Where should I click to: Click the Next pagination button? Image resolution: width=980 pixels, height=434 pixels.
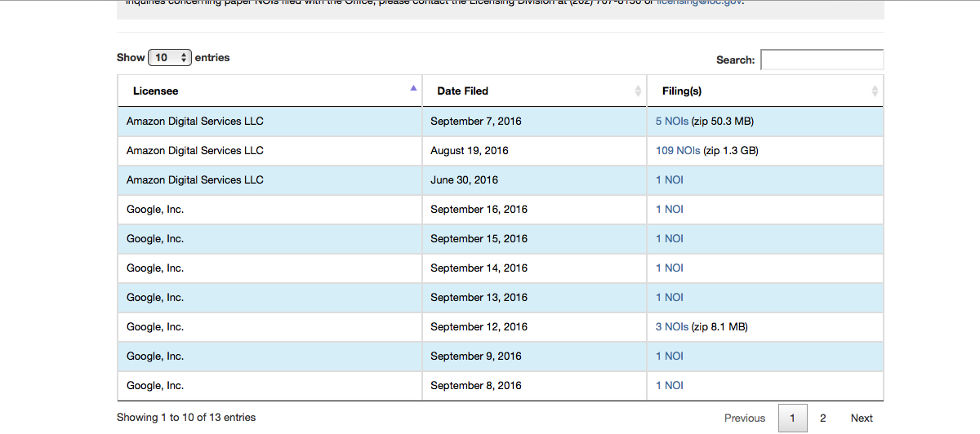862,418
